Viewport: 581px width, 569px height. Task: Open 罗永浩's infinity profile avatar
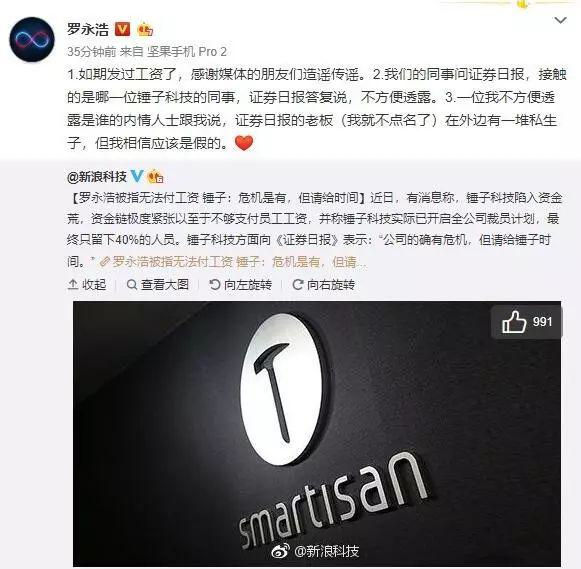pyautogui.click(x=32, y=39)
